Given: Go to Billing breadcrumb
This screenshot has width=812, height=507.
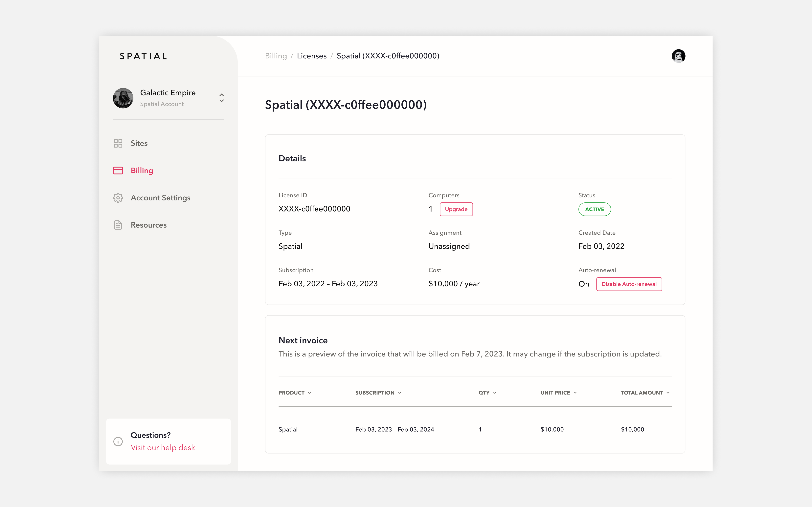Looking at the screenshot, I should click(276, 56).
